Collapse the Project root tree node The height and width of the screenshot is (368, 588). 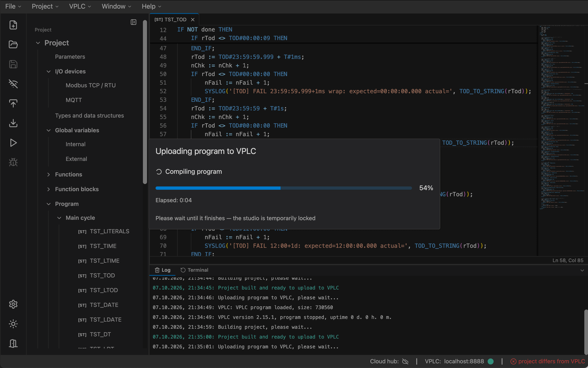tap(38, 43)
